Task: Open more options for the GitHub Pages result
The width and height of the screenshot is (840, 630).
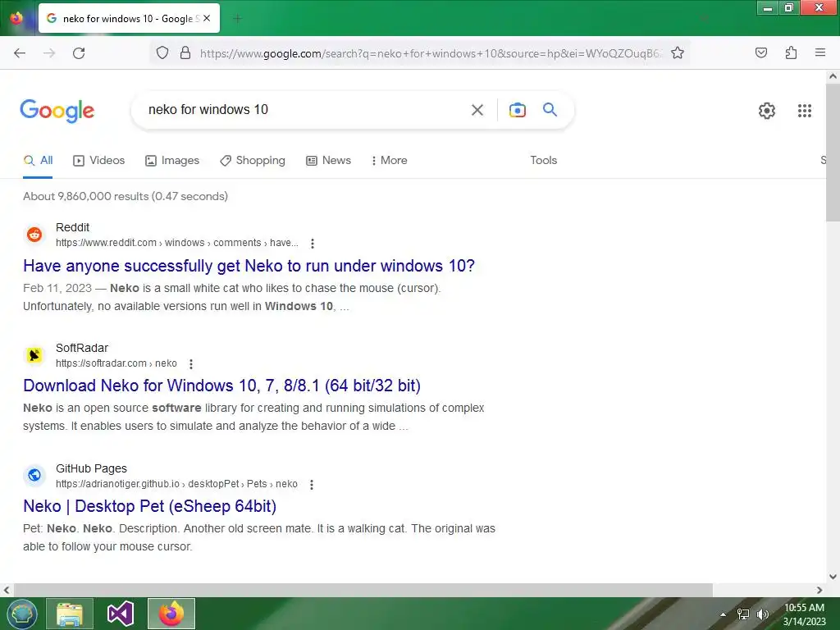Action: 312,484
